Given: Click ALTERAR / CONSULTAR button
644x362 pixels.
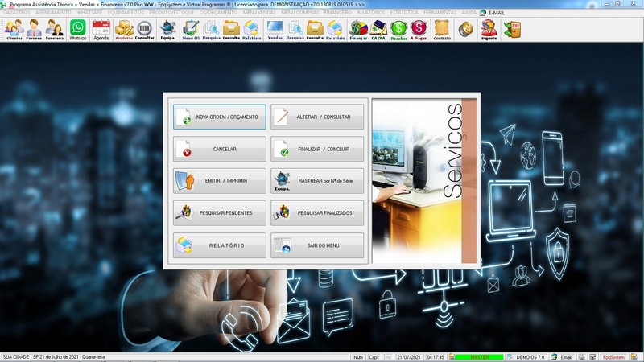Looking at the screenshot, I should click(x=317, y=117).
